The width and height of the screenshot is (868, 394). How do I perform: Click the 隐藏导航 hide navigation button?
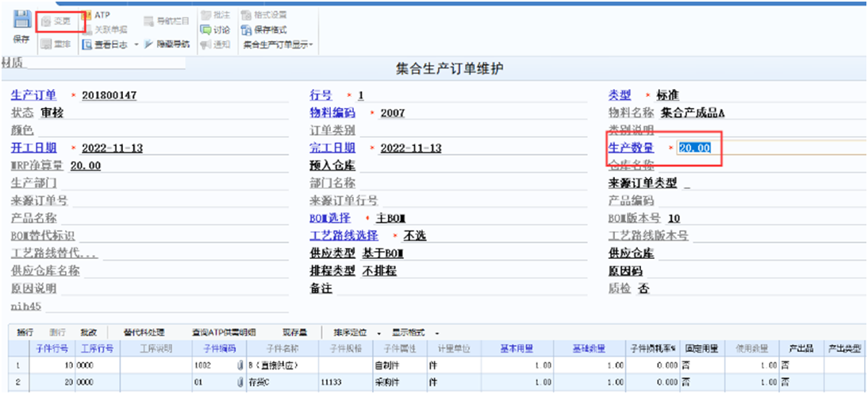167,44
